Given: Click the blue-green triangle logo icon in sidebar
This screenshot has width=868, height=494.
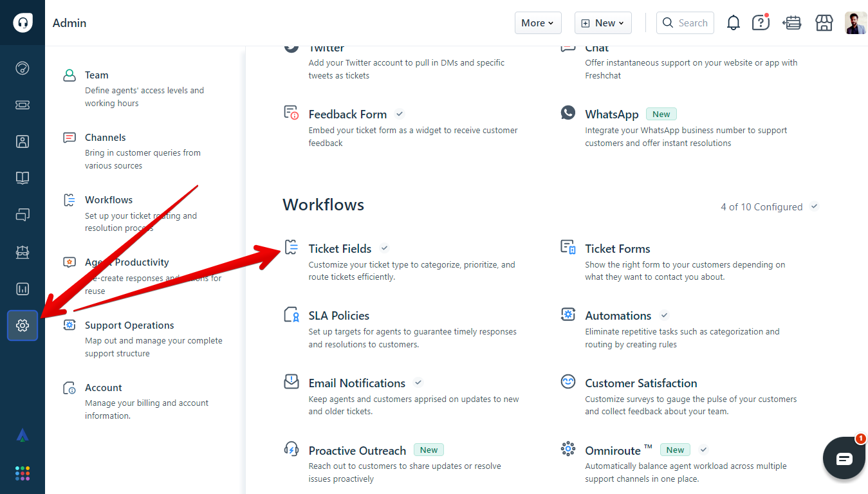Looking at the screenshot, I should 23,435.
